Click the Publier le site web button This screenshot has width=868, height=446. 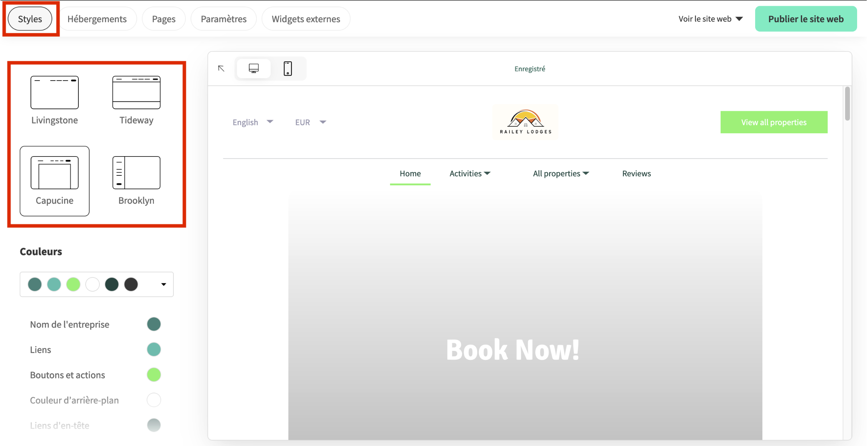point(806,19)
